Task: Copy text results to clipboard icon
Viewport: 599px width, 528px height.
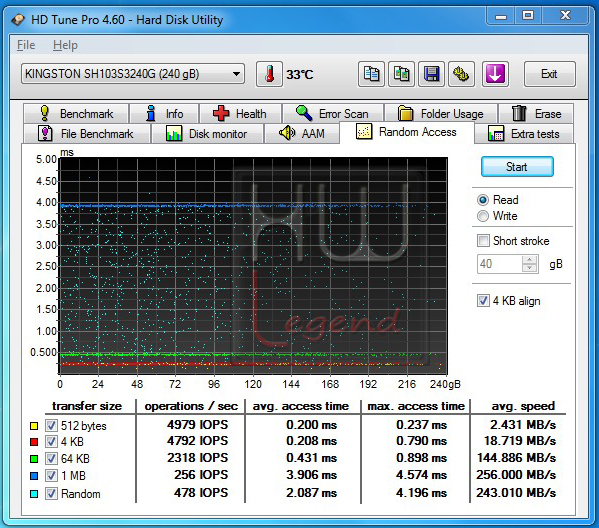Action: [371, 74]
